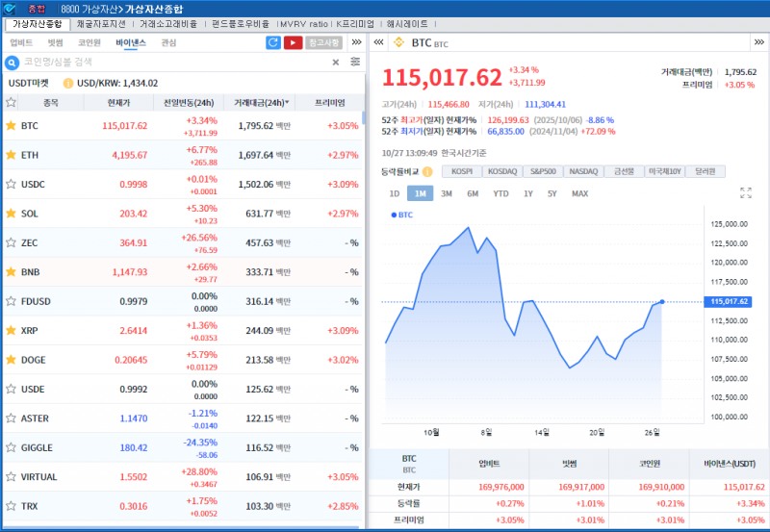Select the 바이낸스 exchange tab
The height and width of the screenshot is (532, 770).
tap(131, 42)
